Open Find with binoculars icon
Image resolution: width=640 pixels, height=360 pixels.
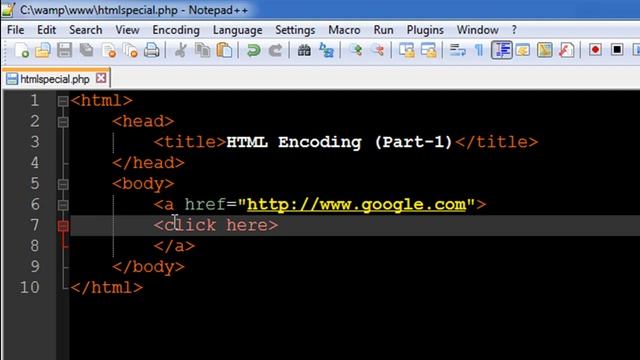tap(304, 50)
